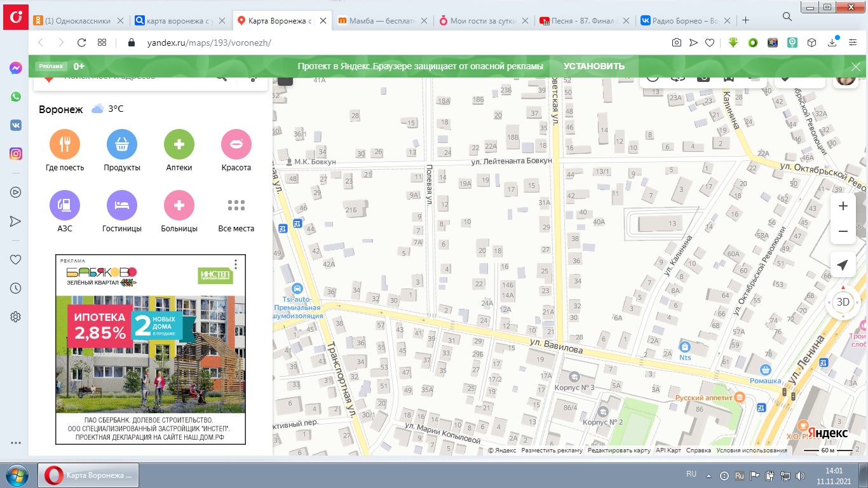Image resolution: width=868 pixels, height=488 pixels.
Task: Dismiss the green Протект ad banner
Action: pyautogui.click(x=856, y=66)
